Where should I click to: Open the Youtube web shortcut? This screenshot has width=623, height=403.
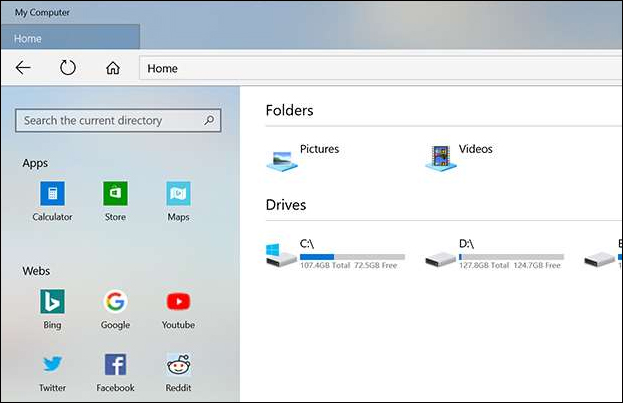178,302
